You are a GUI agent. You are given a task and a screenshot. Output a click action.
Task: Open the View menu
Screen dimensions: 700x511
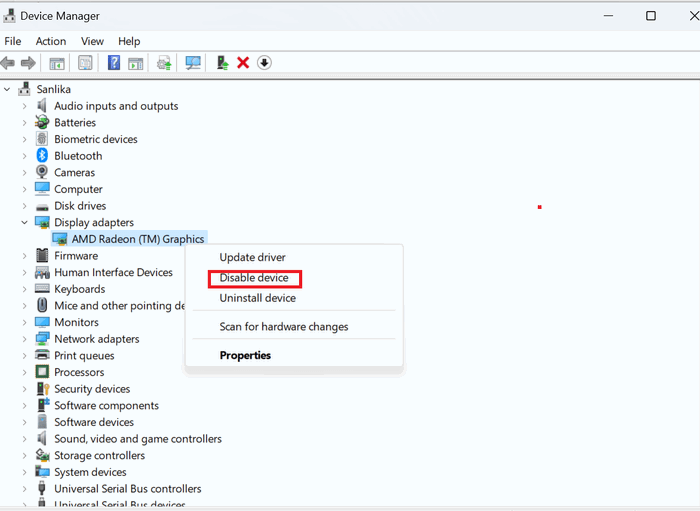point(92,41)
